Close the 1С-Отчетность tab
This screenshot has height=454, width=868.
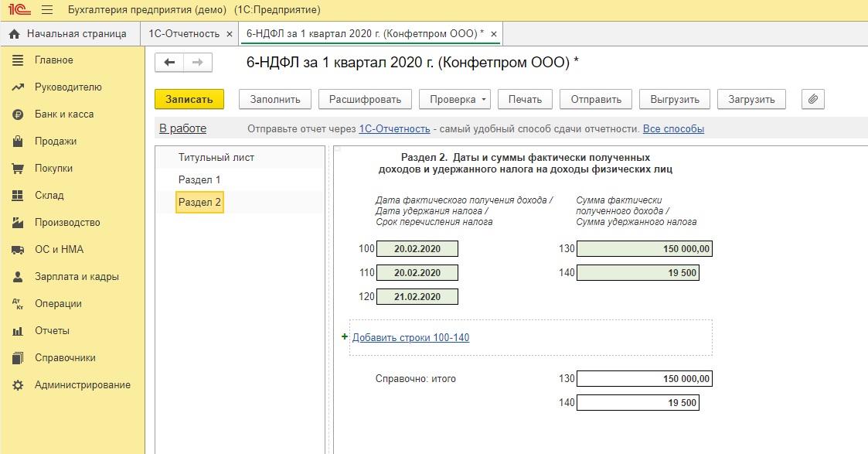[x=230, y=34]
